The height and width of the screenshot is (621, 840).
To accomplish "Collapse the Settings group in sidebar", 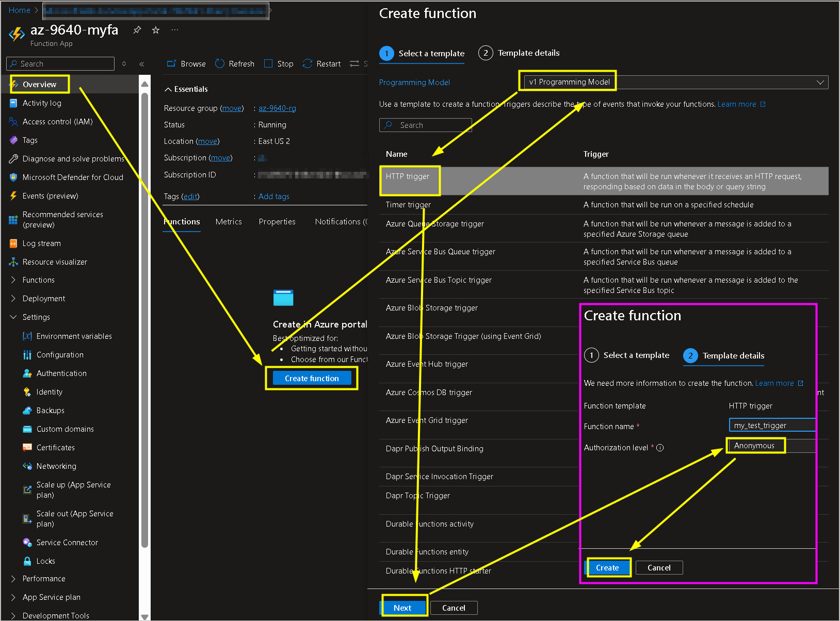I will (13, 317).
